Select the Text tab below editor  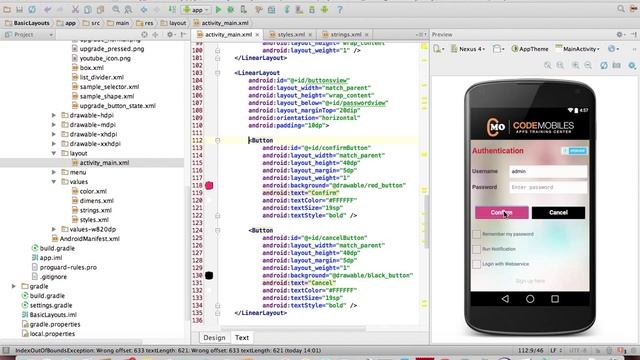tap(242, 338)
